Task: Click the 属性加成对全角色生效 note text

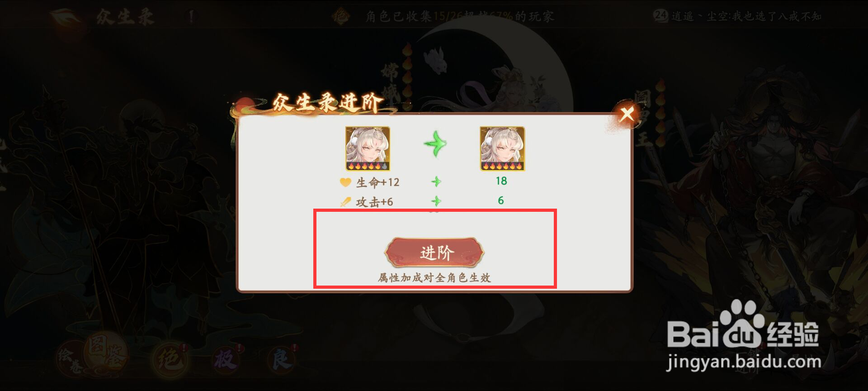Action: click(434, 277)
